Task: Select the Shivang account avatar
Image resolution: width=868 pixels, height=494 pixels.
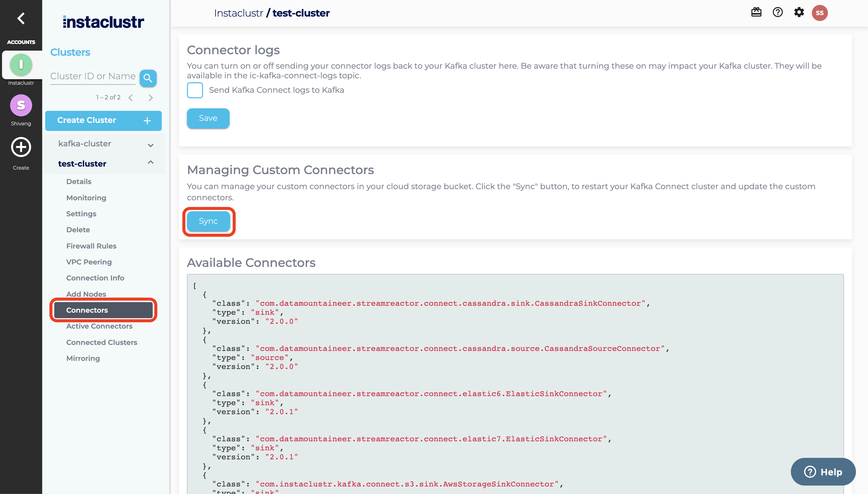Action: [x=21, y=105]
